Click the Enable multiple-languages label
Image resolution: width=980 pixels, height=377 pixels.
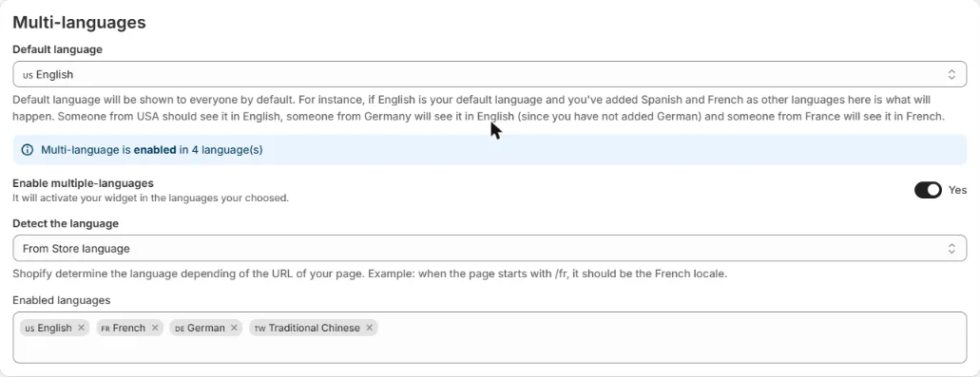[x=83, y=183]
